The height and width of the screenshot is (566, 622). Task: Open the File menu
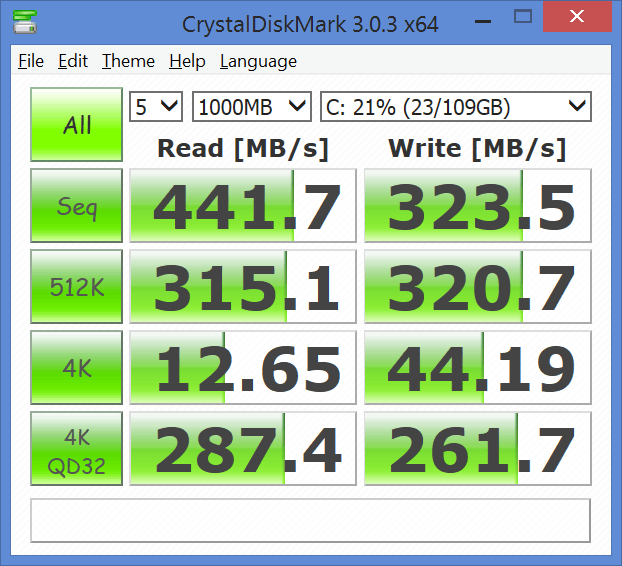coord(31,61)
